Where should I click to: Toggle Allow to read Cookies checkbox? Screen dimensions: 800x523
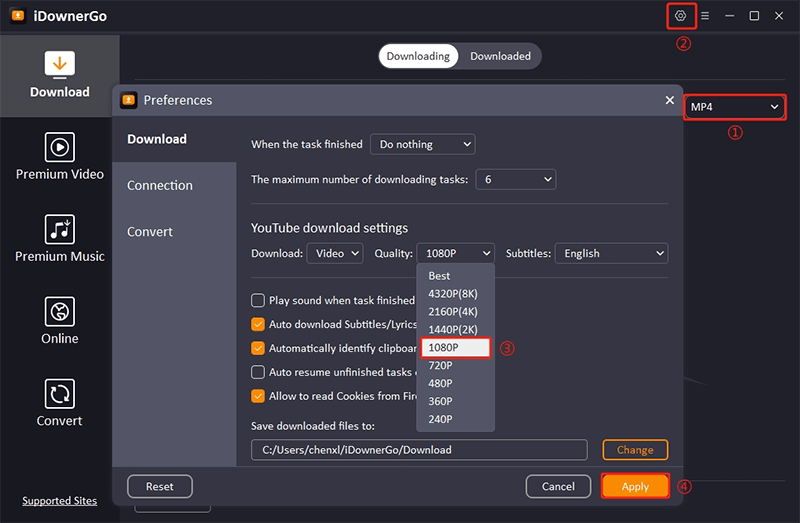tap(258, 396)
